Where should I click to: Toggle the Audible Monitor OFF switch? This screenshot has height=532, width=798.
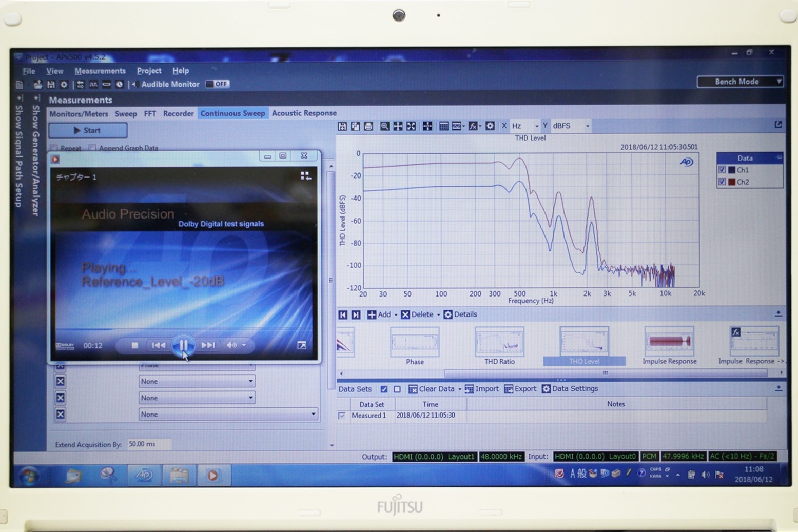point(218,84)
